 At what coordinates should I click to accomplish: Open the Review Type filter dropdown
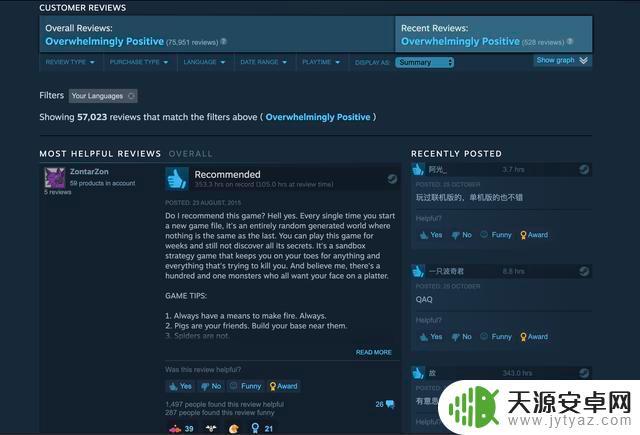click(70, 62)
